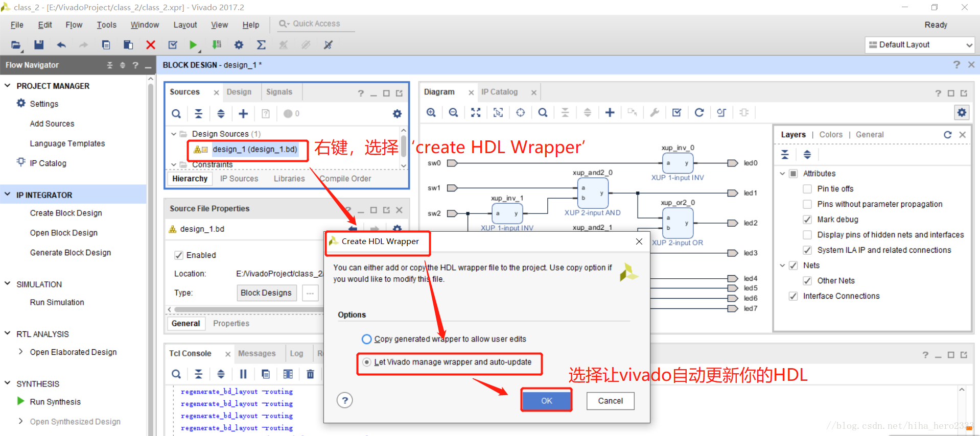Regenerate layout with refresh icon in Diagram

click(x=699, y=112)
